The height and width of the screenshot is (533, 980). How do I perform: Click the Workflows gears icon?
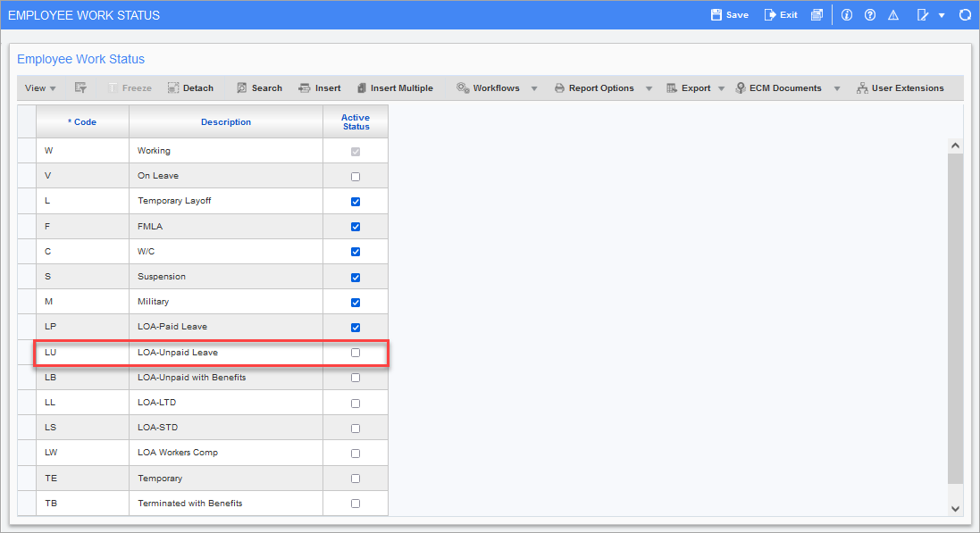pyautogui.click(x=463, y=88)
